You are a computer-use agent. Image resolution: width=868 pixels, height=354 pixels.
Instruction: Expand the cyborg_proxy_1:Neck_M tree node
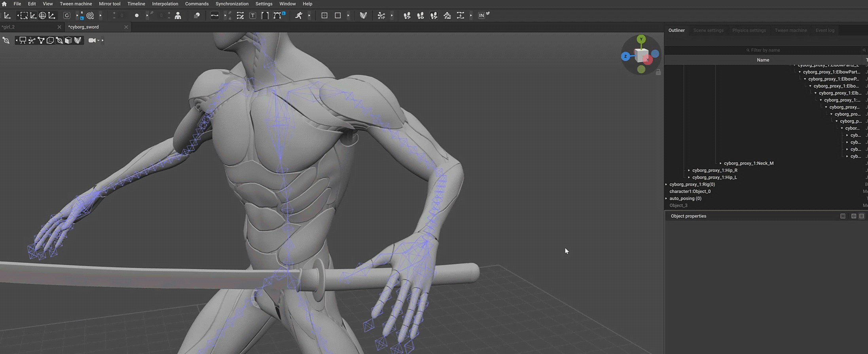(x=720, y=163)
